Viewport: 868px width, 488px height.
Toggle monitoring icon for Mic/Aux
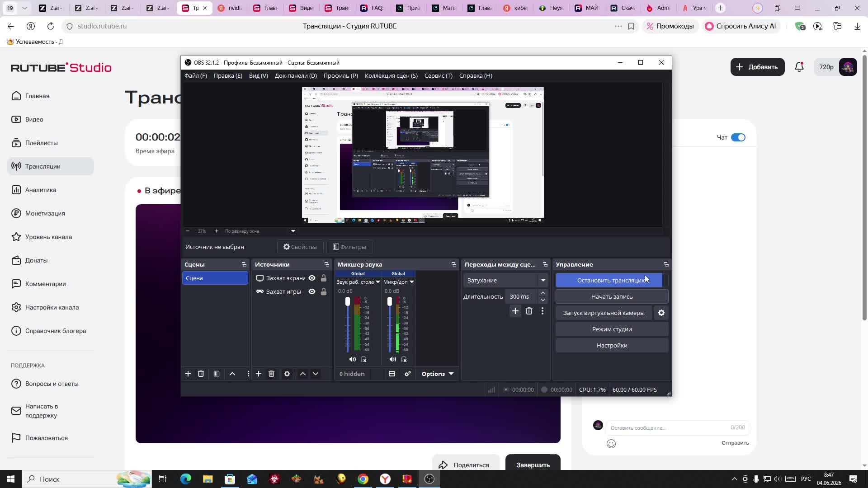(404, 359)
